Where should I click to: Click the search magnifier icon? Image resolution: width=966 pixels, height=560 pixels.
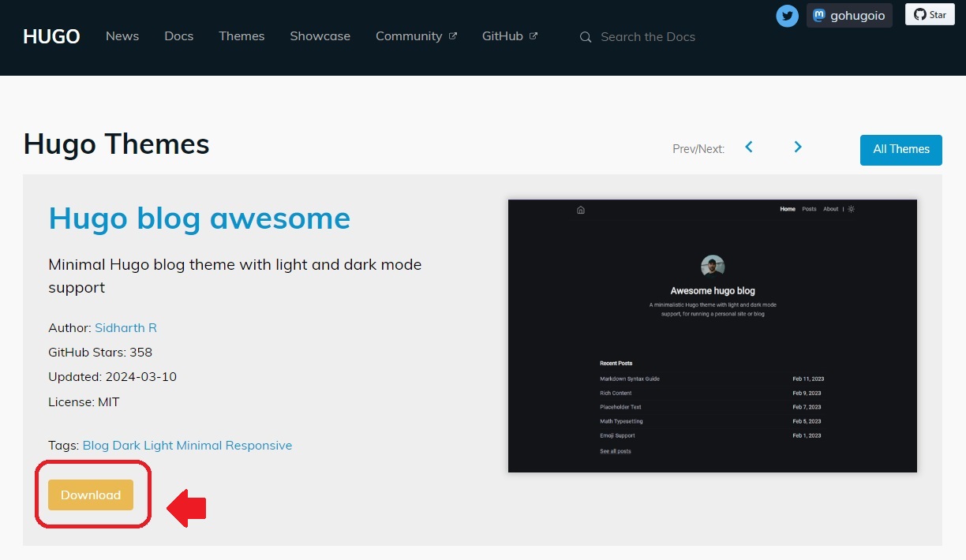pyautogui.click(x=586, y=37)
